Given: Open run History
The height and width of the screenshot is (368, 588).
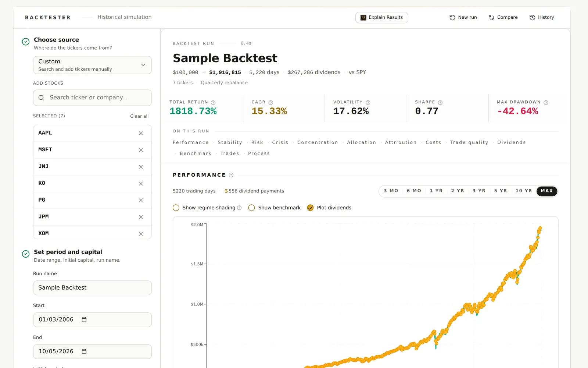Looking at the screenshot, I should pyautogui.click(x=542, y=17).
